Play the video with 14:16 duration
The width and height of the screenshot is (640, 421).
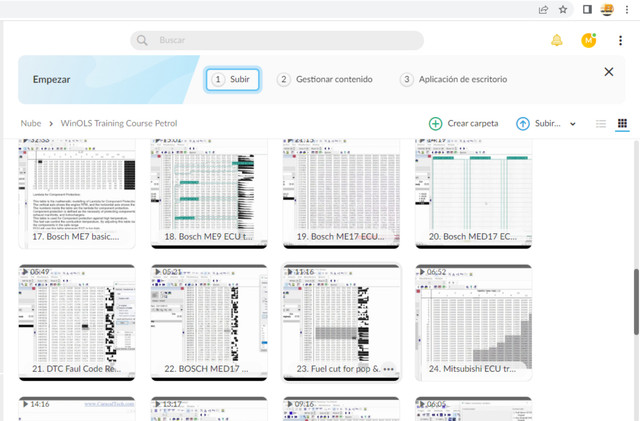77,409
